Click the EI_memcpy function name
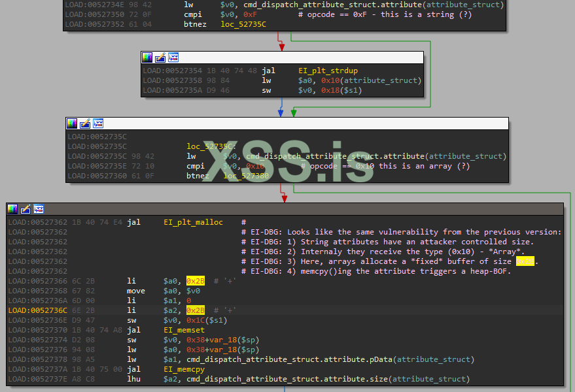 pos(184,369)
